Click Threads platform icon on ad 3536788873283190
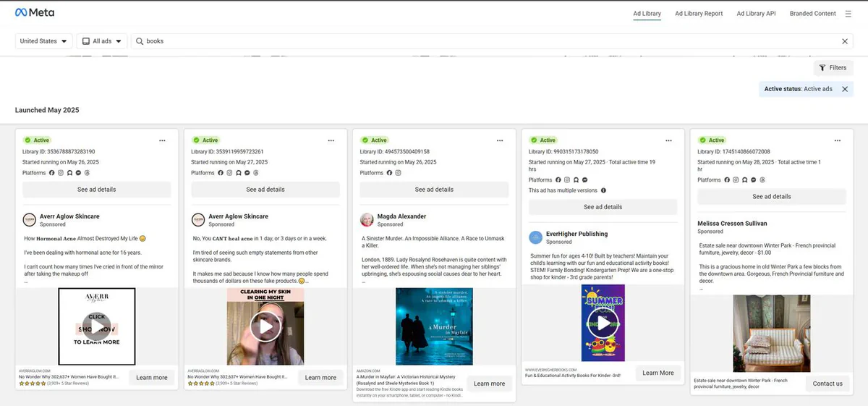The image size is (868, 406). [87, 173]
